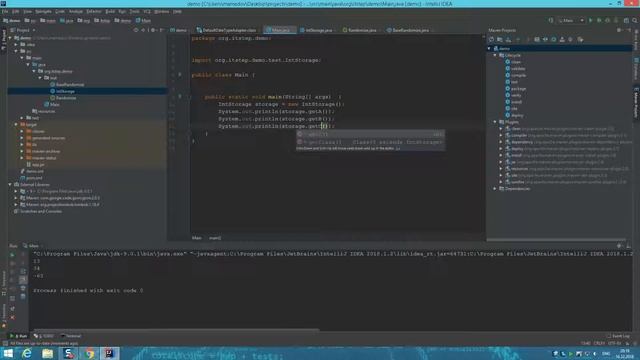The image size is (640, 360).
Task: Open the TODO tool window tab at the bottom
Action: click(44, 336)
